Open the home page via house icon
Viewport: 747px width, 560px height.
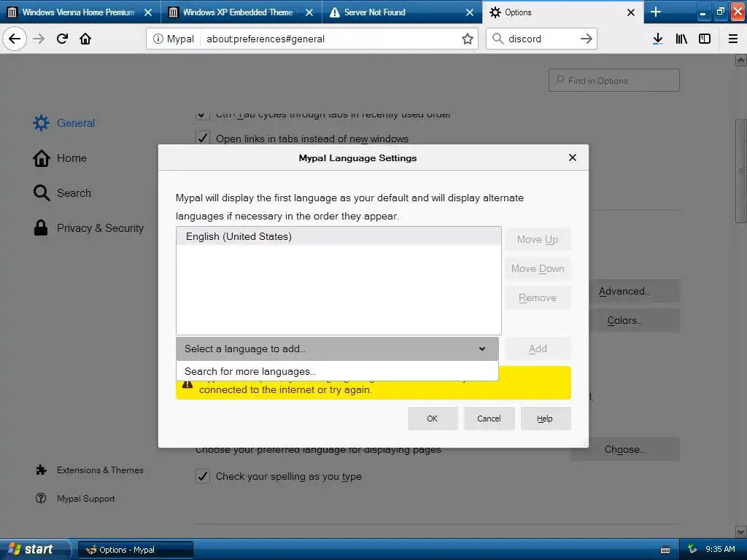click(85, 39)
